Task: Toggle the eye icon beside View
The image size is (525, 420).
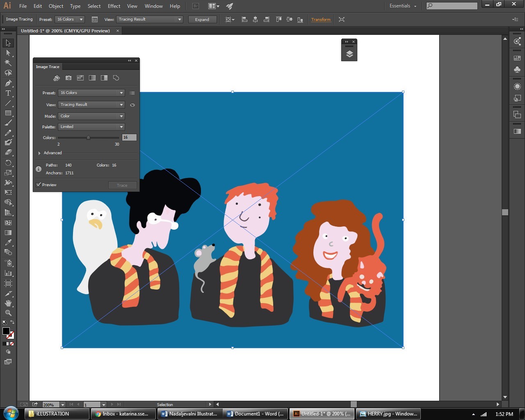Action: [x=132, y=105]
